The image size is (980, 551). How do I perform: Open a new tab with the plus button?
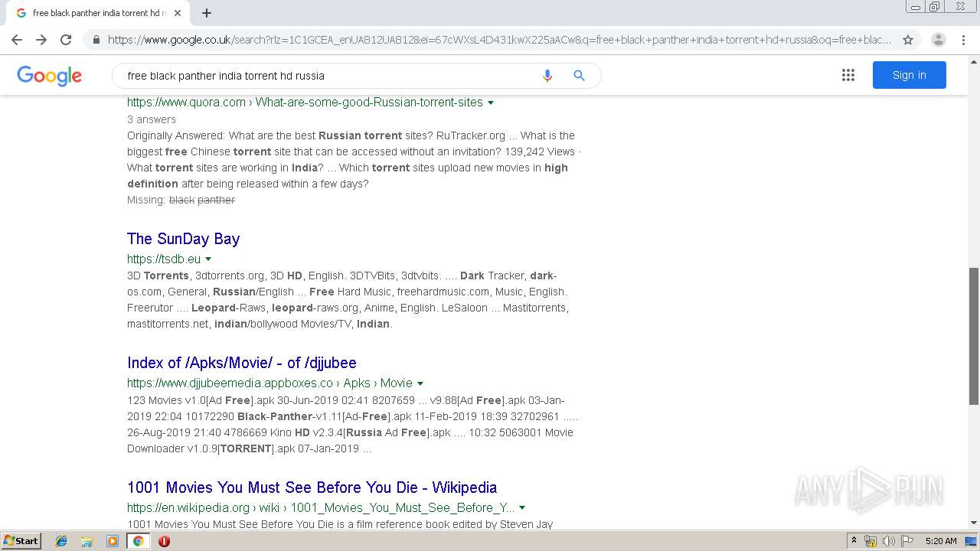[x=207, y=13]
